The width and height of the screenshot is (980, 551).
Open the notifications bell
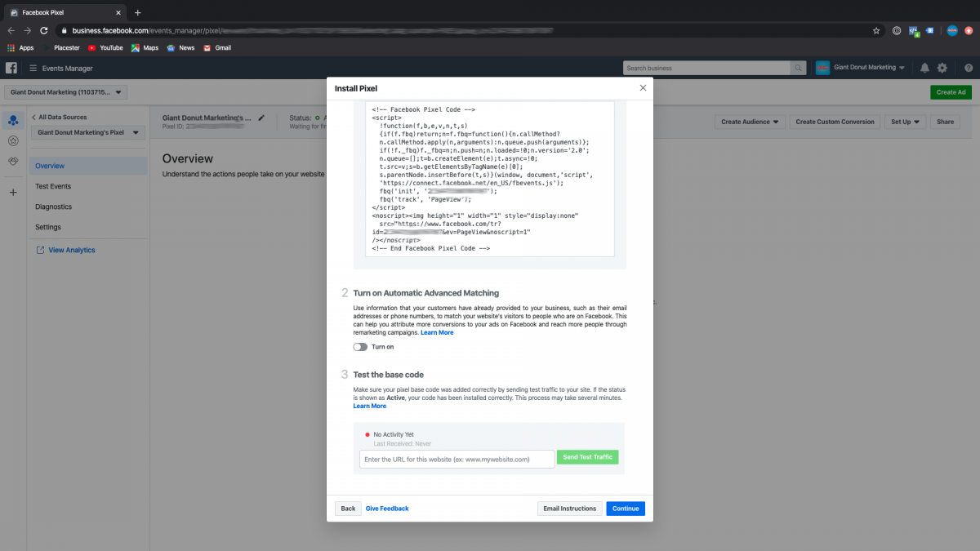click(924, 68)
